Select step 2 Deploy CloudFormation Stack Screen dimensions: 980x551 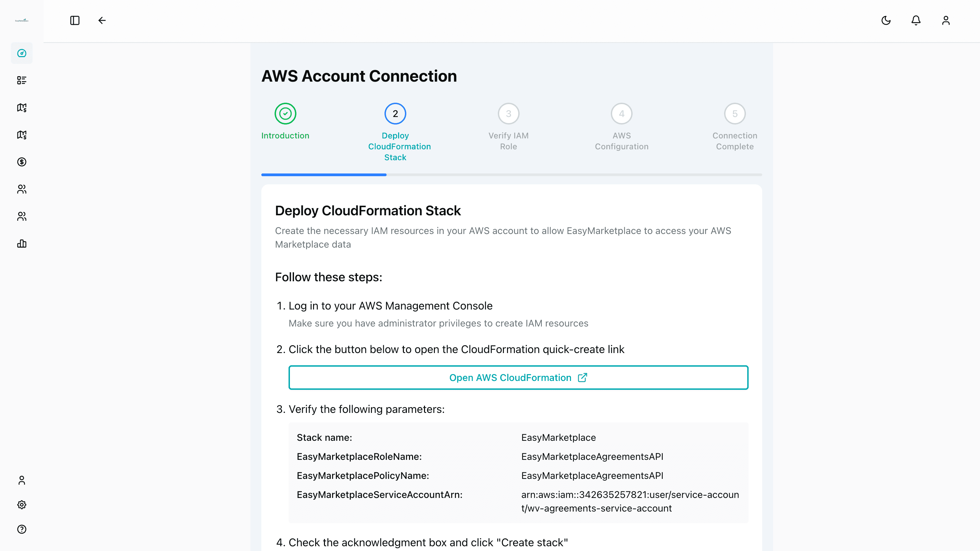(395, 114)
